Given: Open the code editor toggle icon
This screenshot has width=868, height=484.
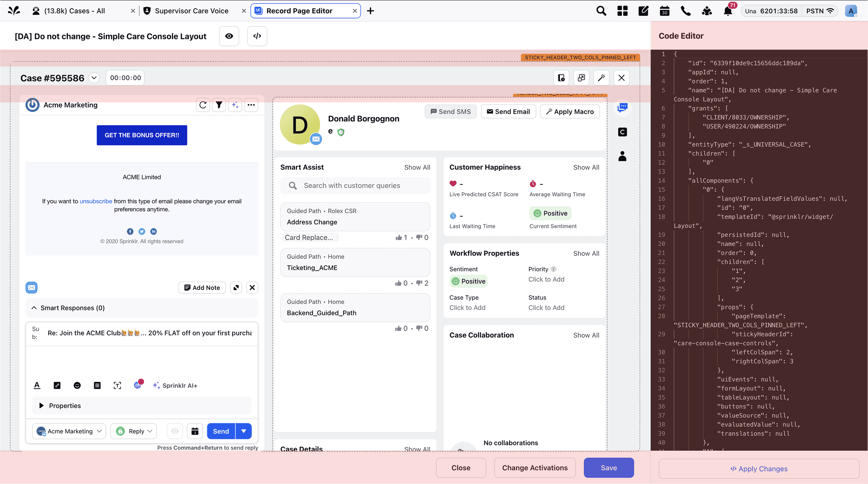Looking at the screenshot, I should [257, 36].
